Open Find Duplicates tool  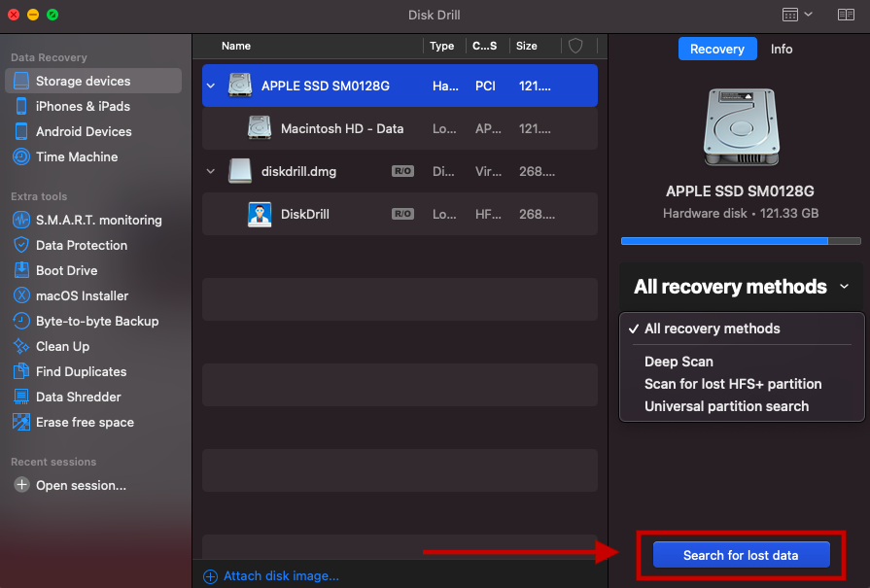pos(81,371)
